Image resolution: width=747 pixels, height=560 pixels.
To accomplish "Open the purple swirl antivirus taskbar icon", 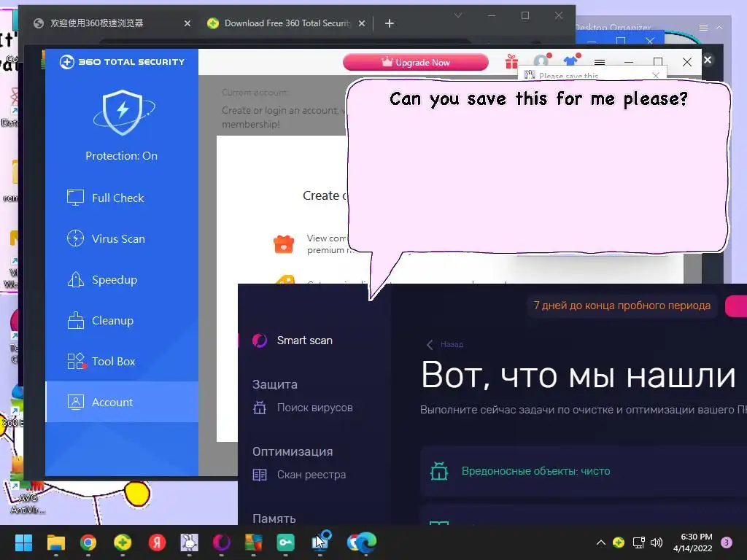I will click(222, 542).
